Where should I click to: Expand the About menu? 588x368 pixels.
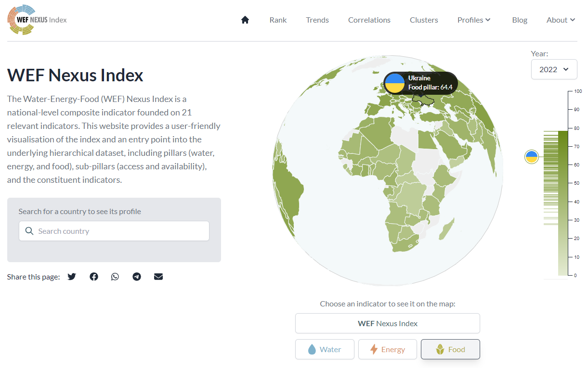click(561, 20)
